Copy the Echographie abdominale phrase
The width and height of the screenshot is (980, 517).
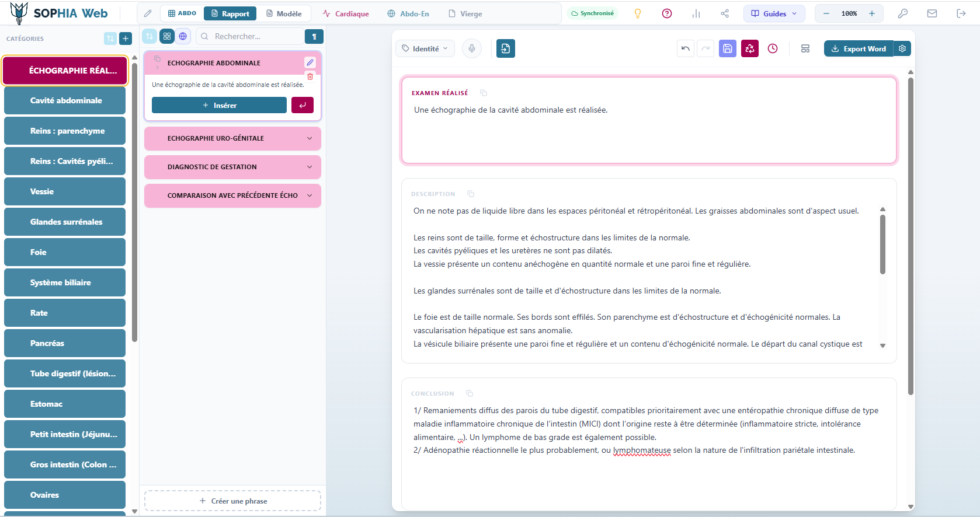coord(157,58)
